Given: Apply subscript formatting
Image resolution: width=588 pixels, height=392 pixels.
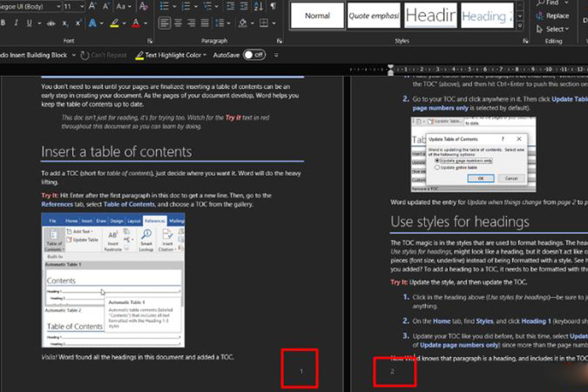Looking at the screenshot, I should click(x=65, y=23).
